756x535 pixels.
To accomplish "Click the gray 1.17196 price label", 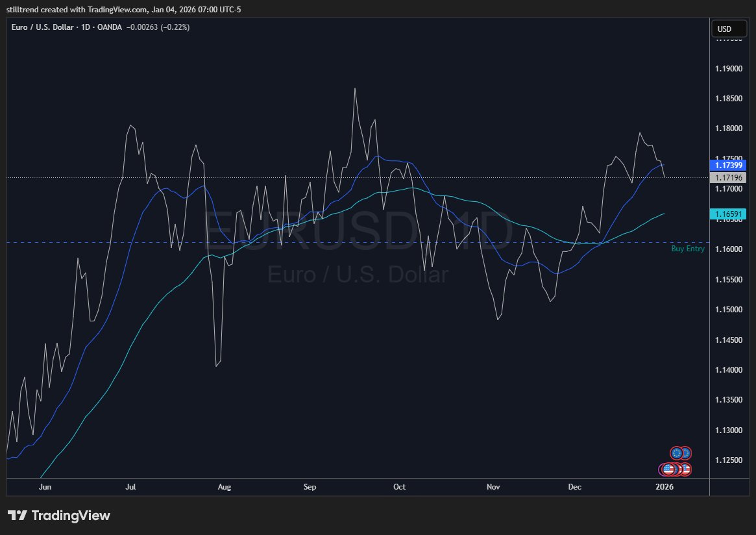I will pyautogui.click(x=728, y=176).
